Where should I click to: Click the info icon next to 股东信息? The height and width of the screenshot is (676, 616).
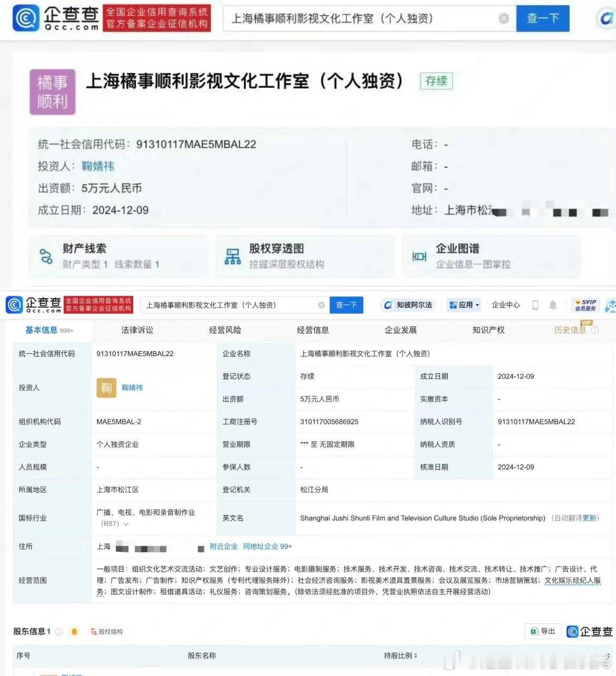59,631
